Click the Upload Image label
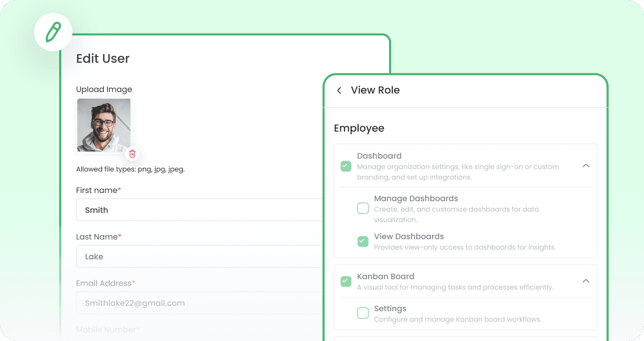Image resolution: width=644 pixels, height=341 pixels. coord(104,89)
